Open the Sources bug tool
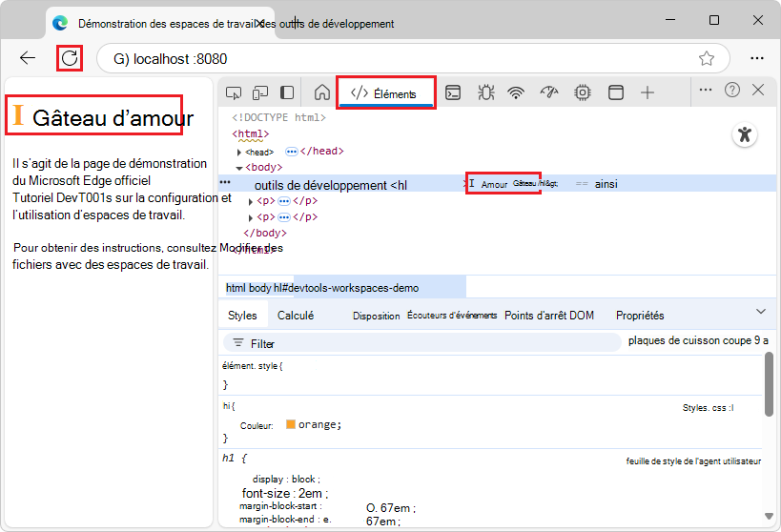 [x=486, y=92]
